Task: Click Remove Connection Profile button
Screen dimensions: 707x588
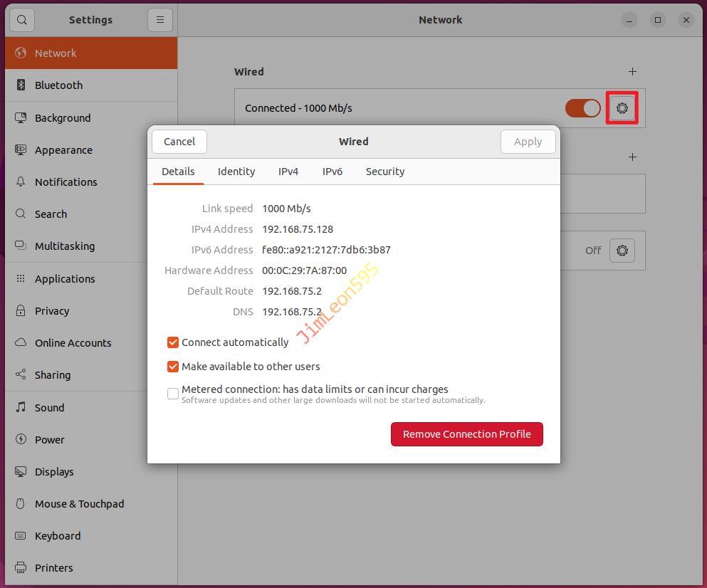Action: 466,434
